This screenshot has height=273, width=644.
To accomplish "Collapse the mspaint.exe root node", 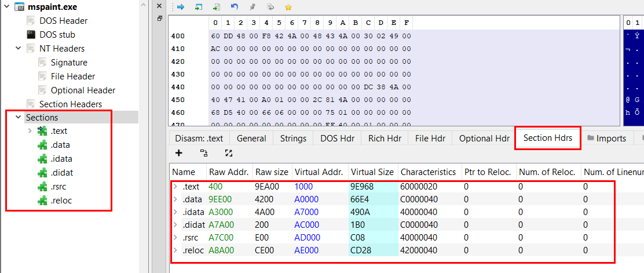I will coord(6,7).
